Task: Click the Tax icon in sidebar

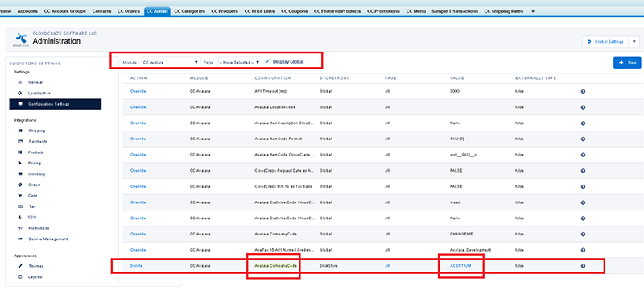Action: coord(19,206)
